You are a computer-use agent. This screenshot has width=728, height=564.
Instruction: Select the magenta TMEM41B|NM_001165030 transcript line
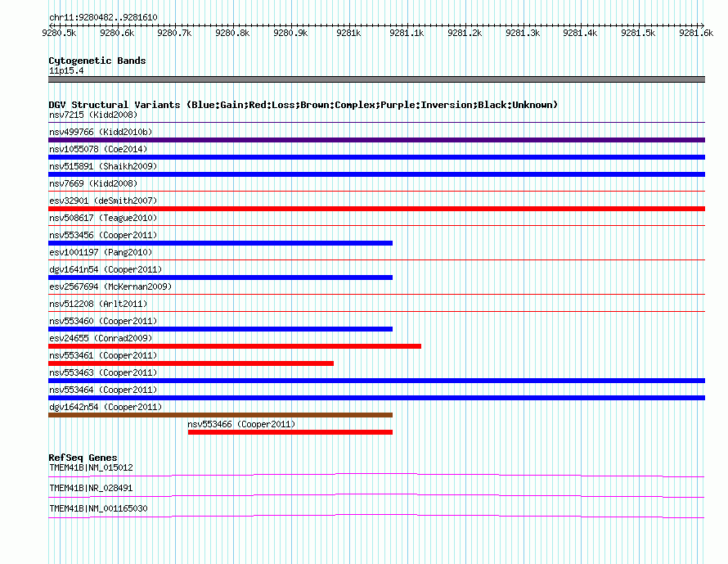376,517
